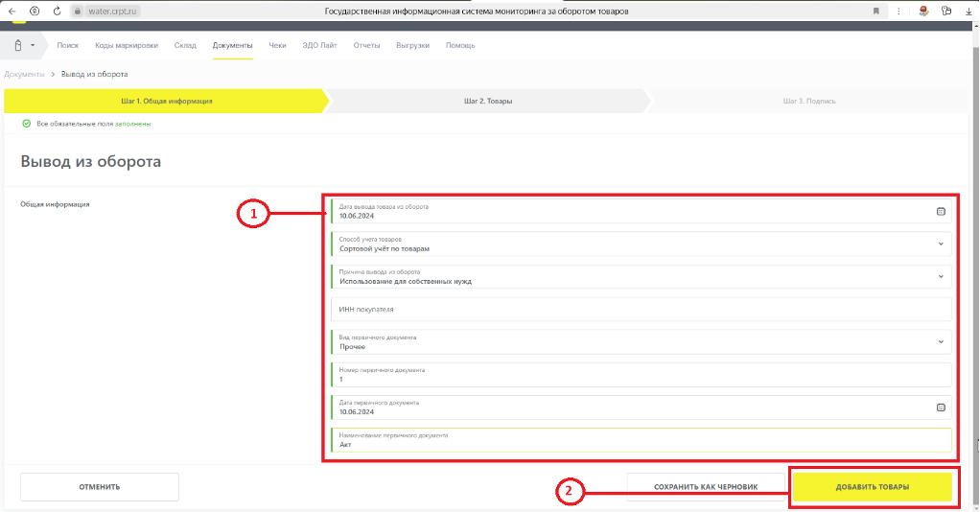The image size is (980, 512).
Task: Go to the Выгрузки section
Action: [x=412, y=46]
